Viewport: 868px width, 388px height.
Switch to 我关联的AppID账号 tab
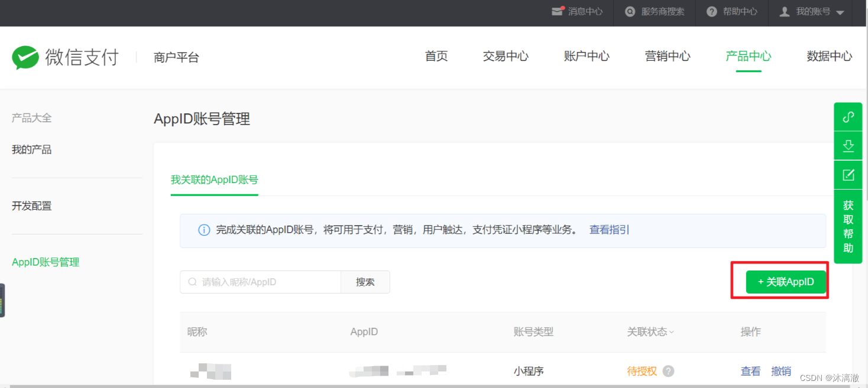(215, 180)
